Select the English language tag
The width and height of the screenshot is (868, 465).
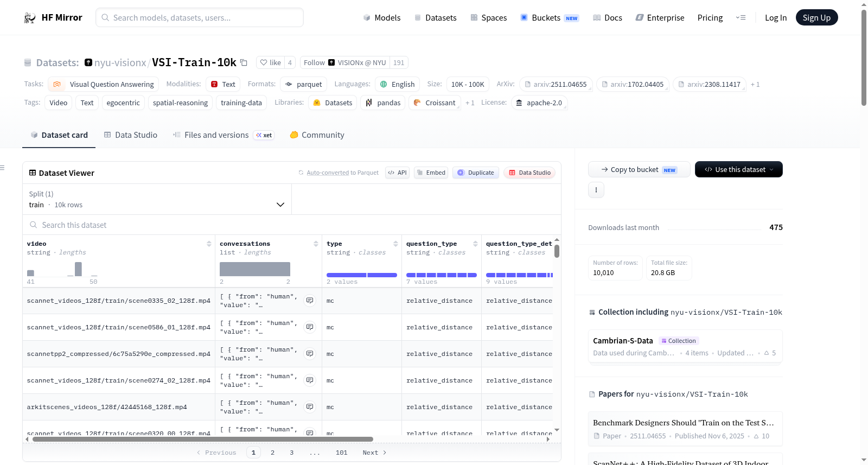coord(398,84)
